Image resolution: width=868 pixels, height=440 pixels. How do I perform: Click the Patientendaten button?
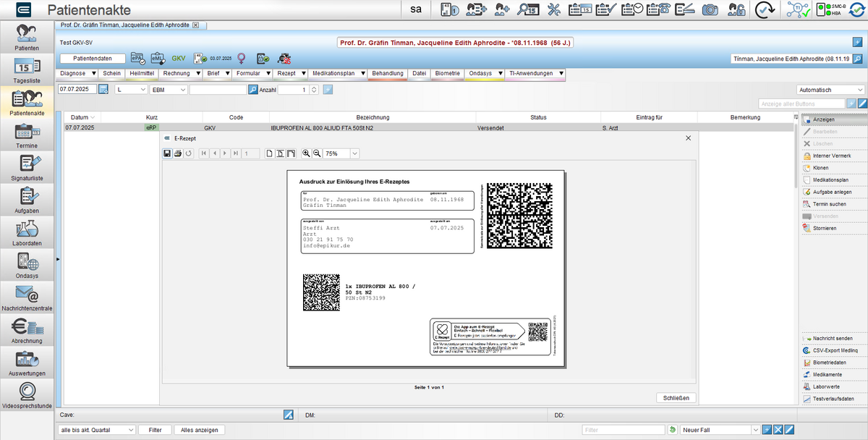(93, 59)
